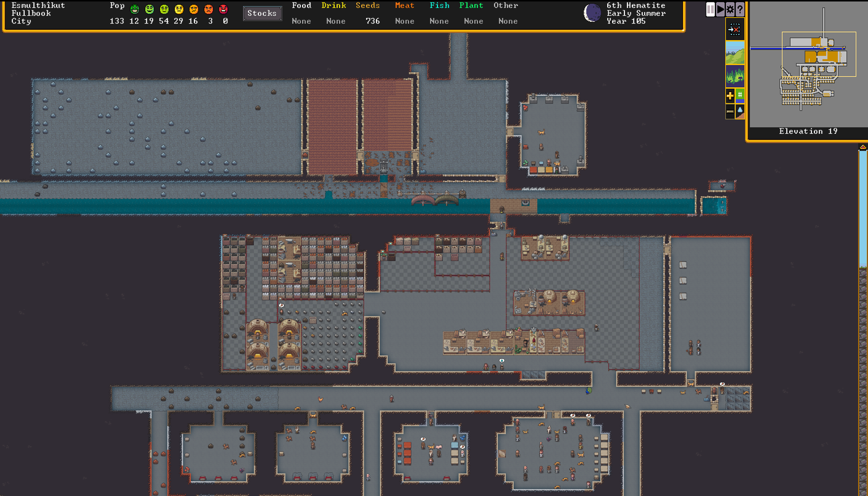Click the clear selection arrow icon
Viewport: 868px width, 496px height.
[x=734, y=30]
